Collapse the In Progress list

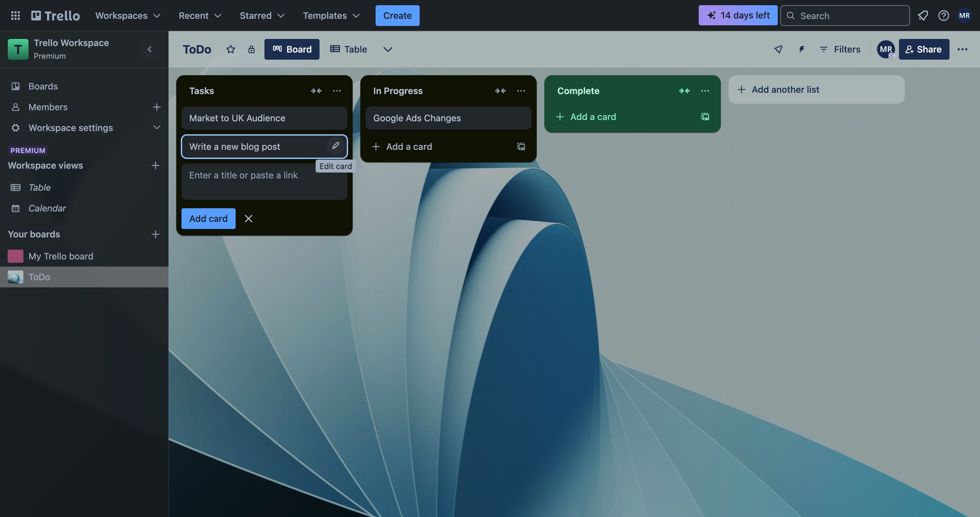[500, 90]
